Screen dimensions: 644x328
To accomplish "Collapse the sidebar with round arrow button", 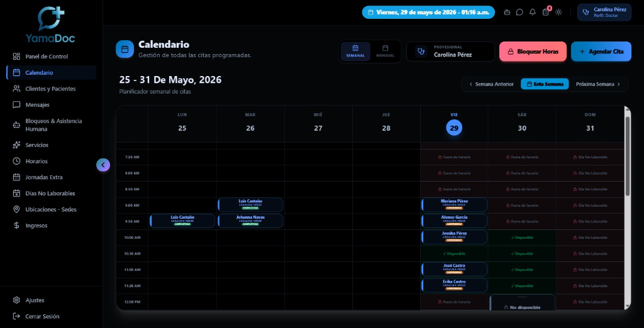I will (x=103, y=165).
